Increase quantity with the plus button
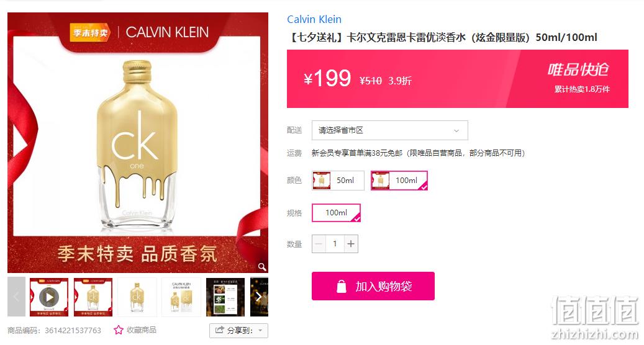 [x=351, y=244]
